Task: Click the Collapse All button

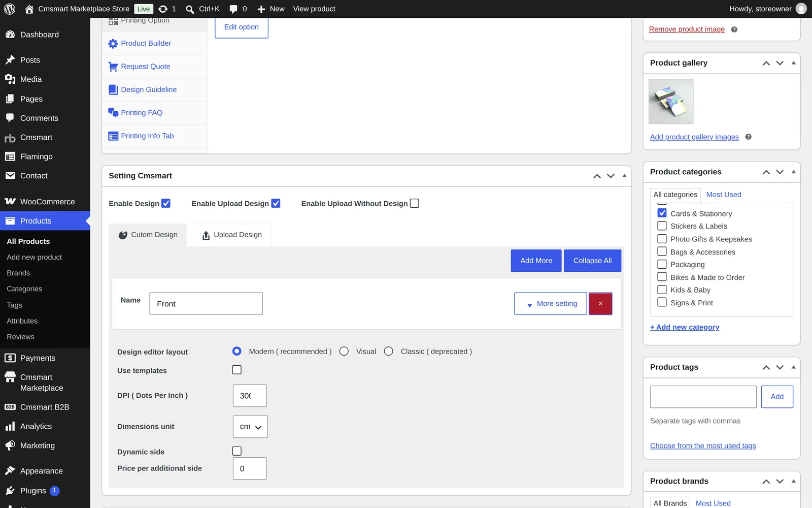Action: coord(593,261)
